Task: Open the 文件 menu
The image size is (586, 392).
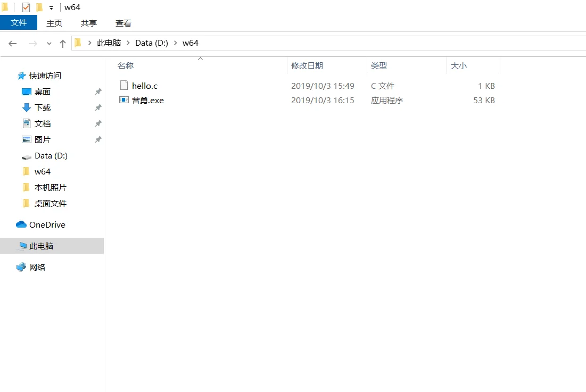Action: (19, 23)
